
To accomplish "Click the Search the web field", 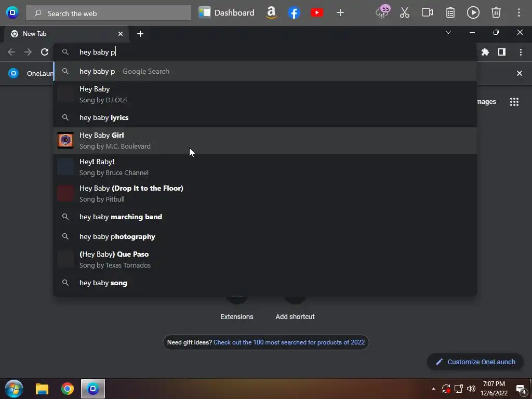I will [x=109, y=13].
